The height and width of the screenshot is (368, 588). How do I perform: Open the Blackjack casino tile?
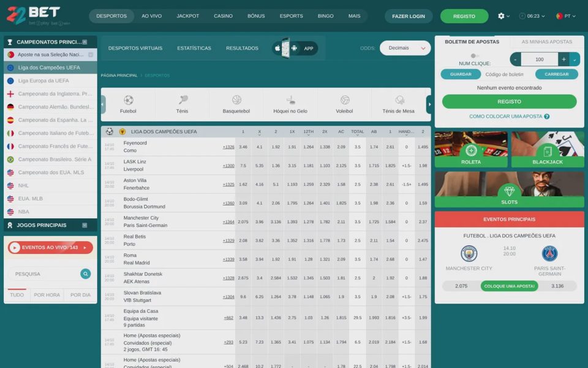pyautogui.click(x=548, y=149)
